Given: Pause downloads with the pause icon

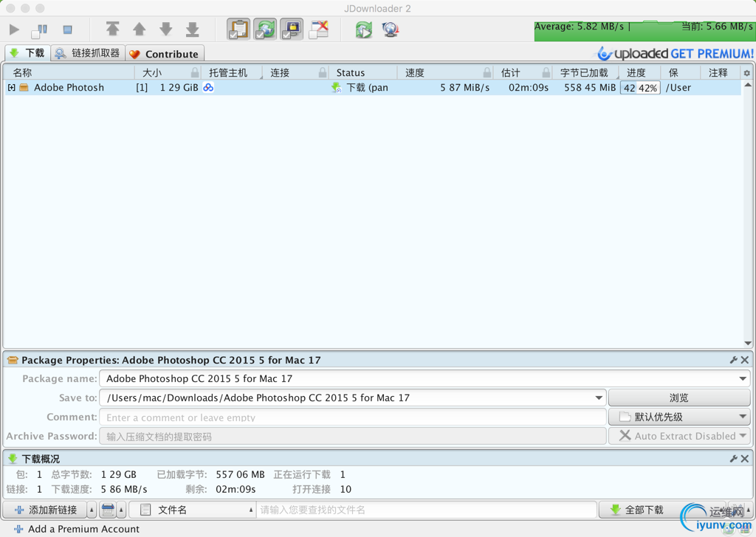Looking at the screenshot, I should coord(40,30).
